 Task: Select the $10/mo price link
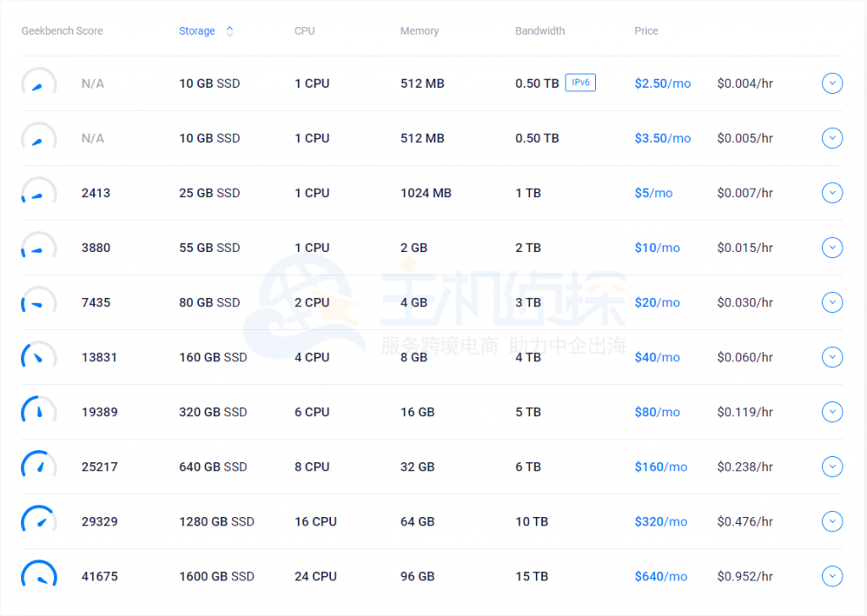[x=657, y=248]
